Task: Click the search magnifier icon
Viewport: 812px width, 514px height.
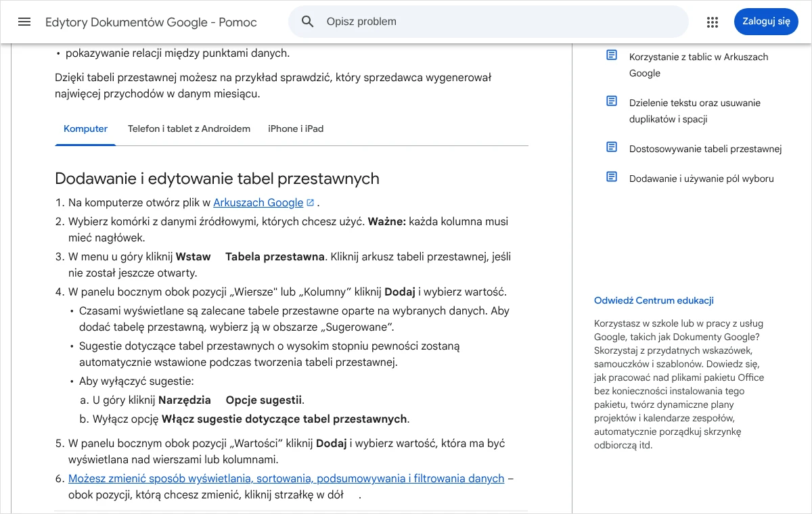Action: tap(308, 22)
